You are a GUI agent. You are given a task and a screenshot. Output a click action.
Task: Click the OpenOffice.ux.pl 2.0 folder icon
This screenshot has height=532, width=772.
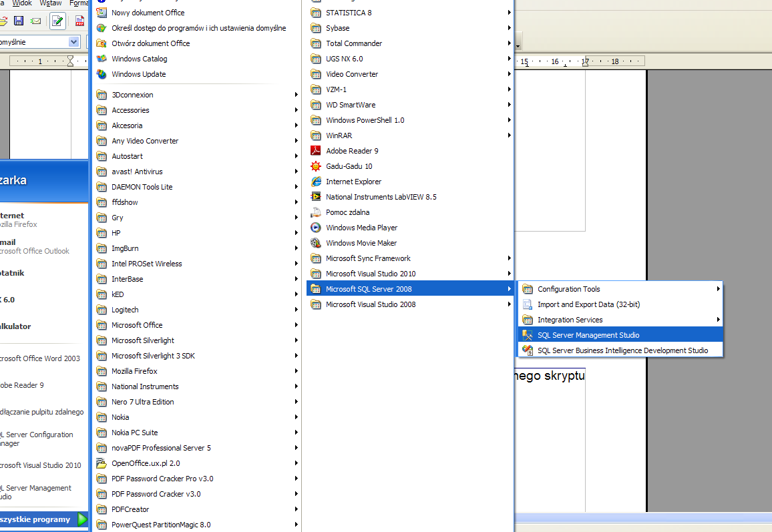pos(102,463)
